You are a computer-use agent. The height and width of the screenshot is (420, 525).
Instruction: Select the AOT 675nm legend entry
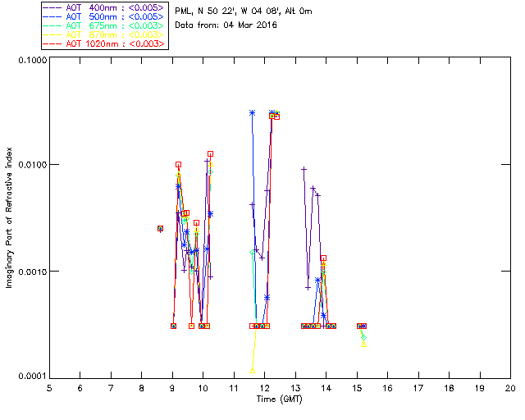103,25
